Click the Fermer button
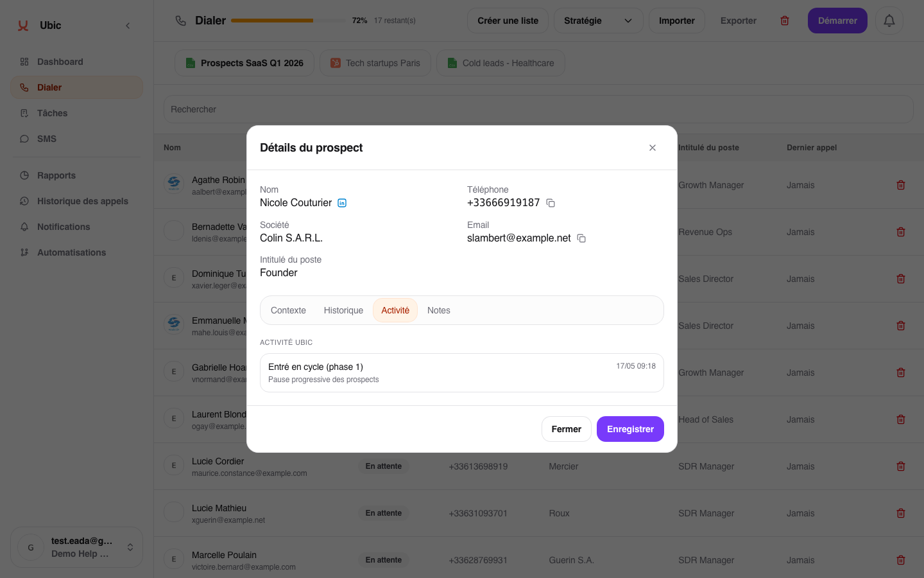 point(567,429)
